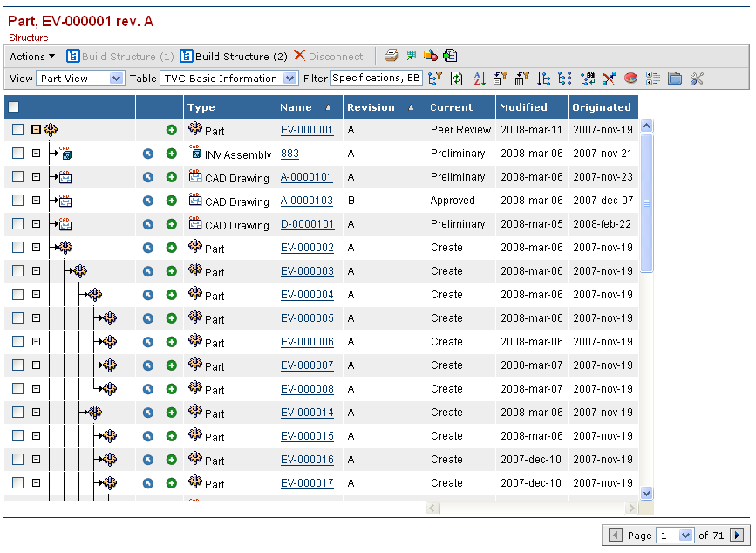Click the A-Z sort icon
The height and width of the screenshot is (553, 756).
click(x=479, y=79)
